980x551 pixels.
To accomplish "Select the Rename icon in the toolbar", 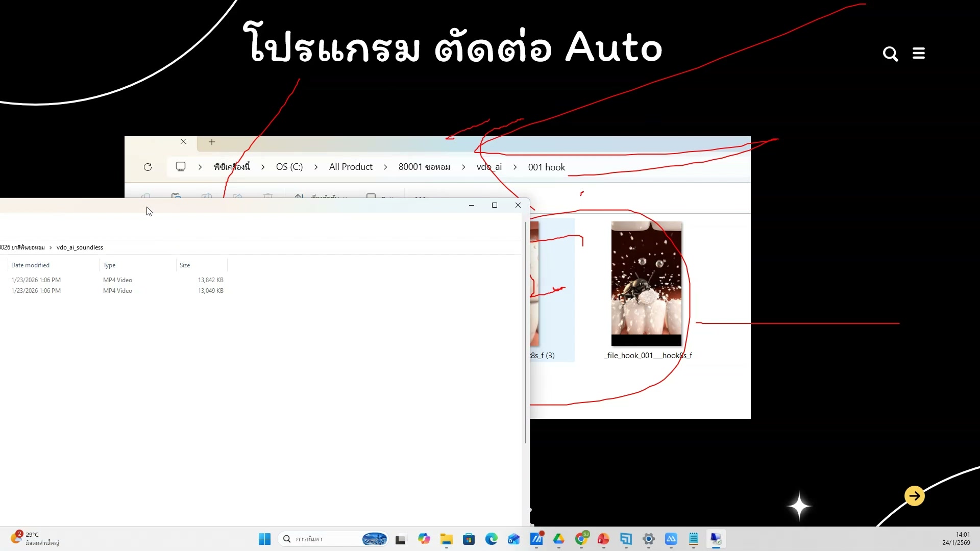I will point(207,196).
